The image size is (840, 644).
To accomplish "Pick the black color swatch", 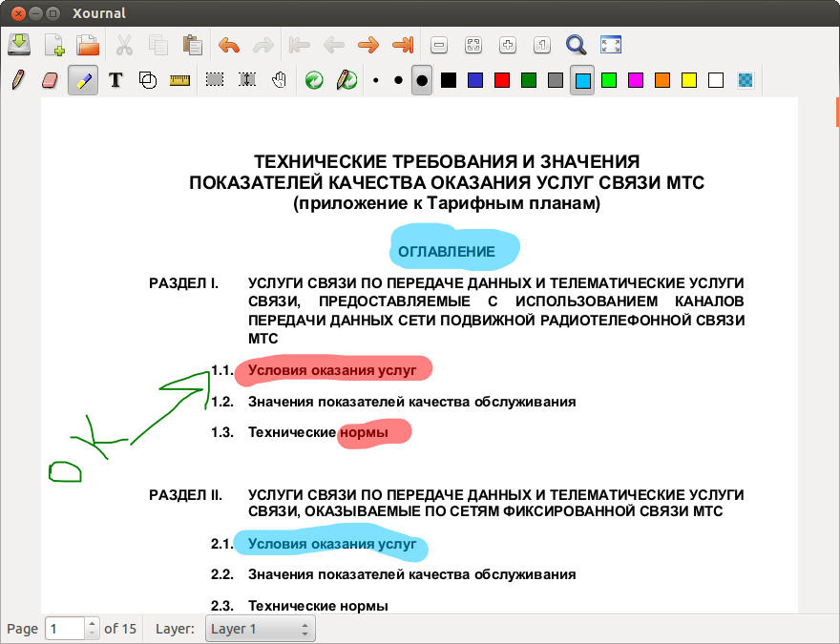I will pos(449,80).
